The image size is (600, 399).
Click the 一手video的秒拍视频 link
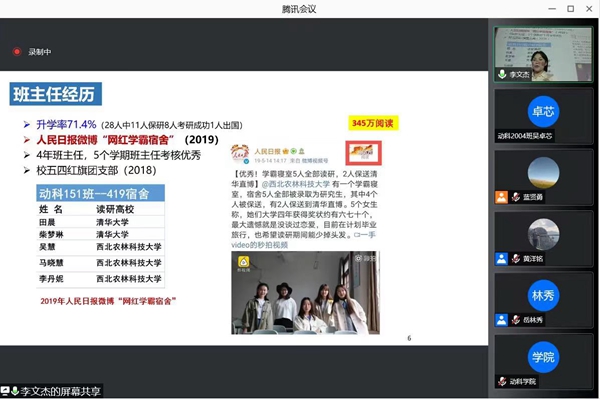pyautogui.click(x=303, y=240)
